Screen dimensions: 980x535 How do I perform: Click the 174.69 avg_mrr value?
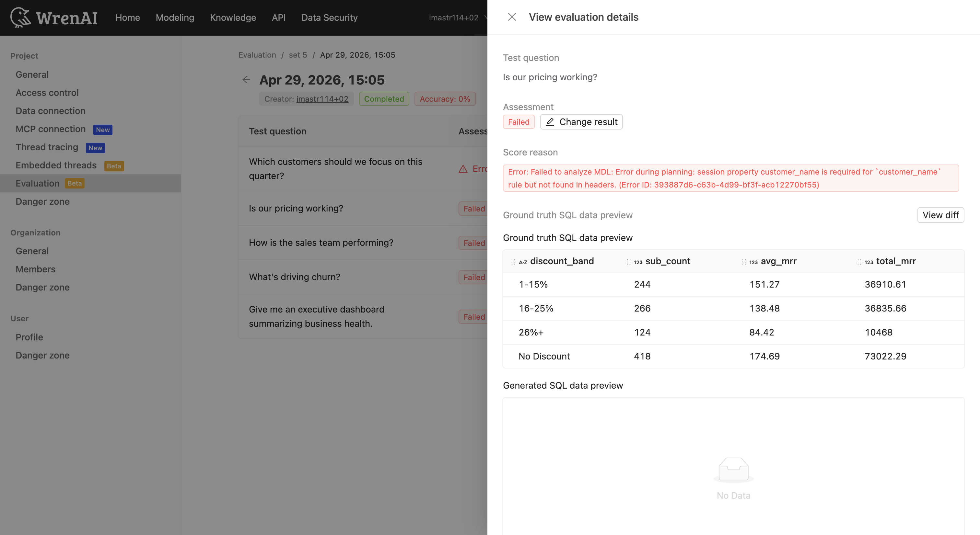pos(764,356)
